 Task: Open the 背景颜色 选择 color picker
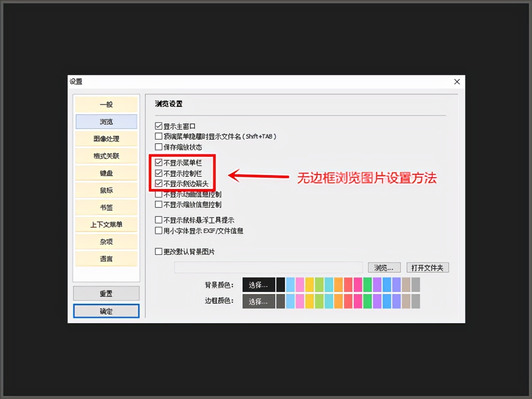click(258, 284)
